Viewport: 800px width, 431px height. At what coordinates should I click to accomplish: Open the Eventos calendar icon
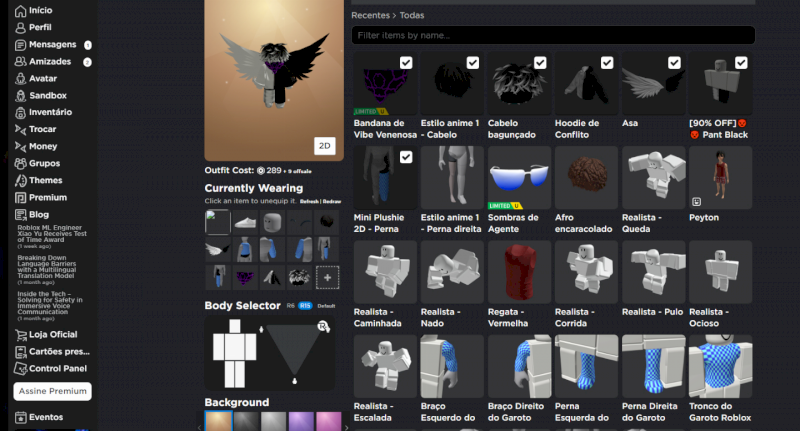(20, 417)
